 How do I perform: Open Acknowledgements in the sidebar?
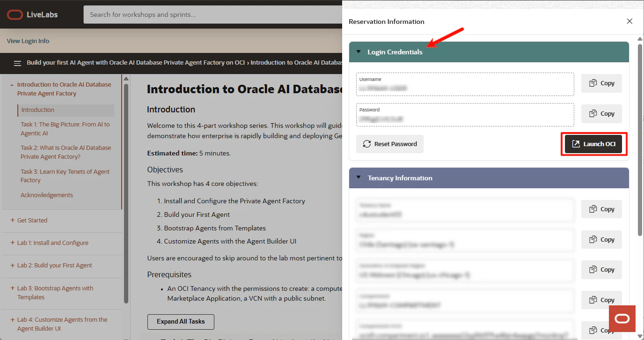coord(47,195)
